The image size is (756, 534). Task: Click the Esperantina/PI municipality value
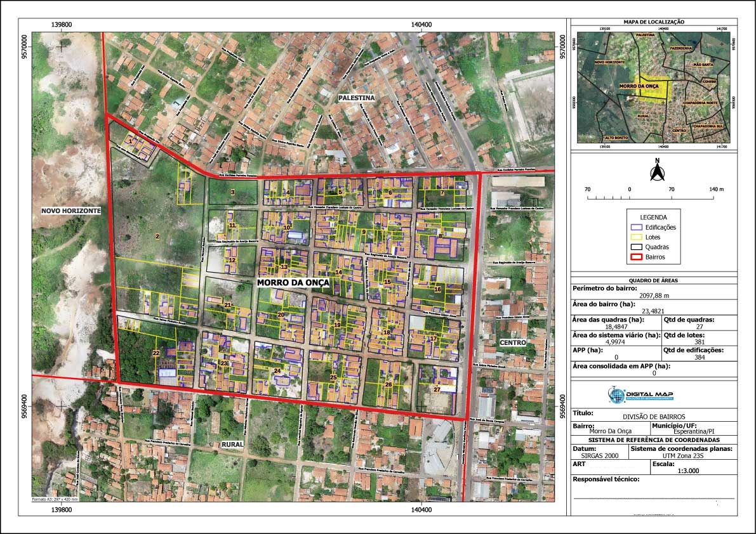(694, 431)
